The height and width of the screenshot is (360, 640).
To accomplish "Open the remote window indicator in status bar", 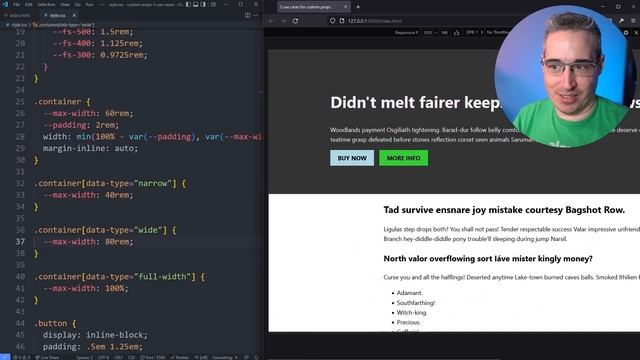I will tap(5, 357).
